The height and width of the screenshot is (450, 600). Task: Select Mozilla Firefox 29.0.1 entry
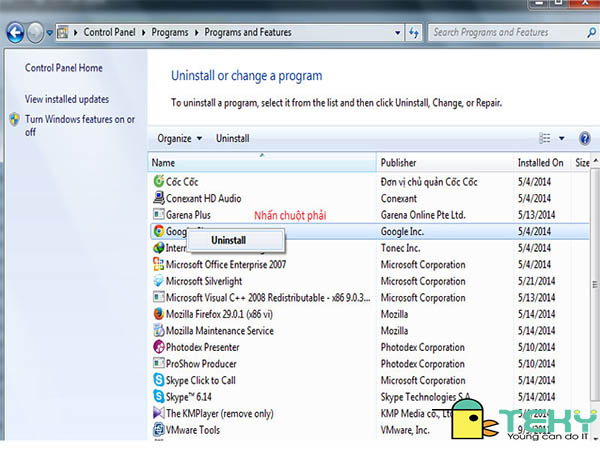tap(219, 314)
